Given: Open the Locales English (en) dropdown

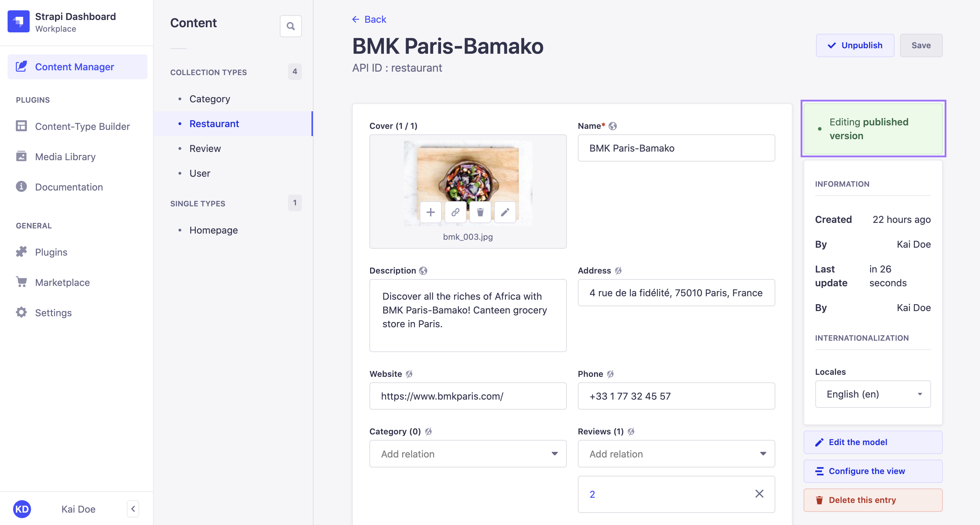Looking at the screenshot, I should coord(872,394).
